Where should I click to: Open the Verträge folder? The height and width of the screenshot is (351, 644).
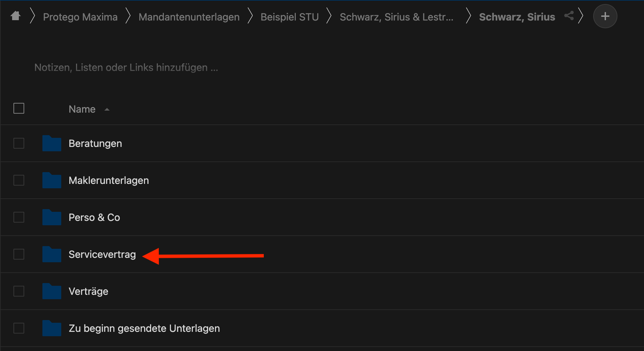(x=88, y=291)
